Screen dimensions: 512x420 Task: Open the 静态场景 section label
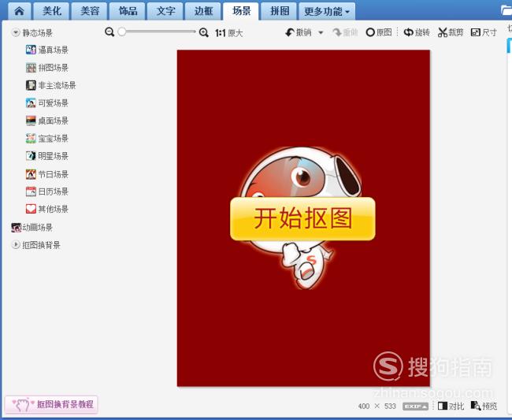pyautogui.click(x=37, y=32)
